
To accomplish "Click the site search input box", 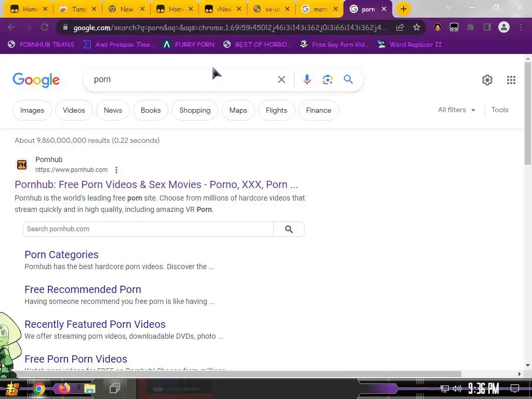I will (x=148, y=229).
